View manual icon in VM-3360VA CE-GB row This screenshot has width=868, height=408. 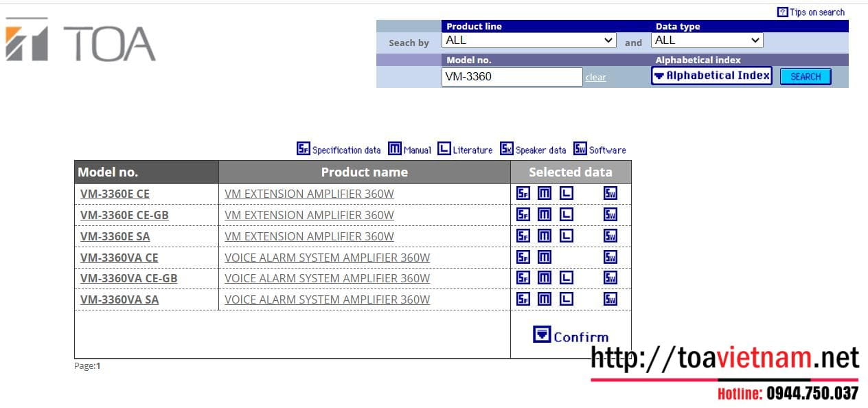tap(545, 278)
